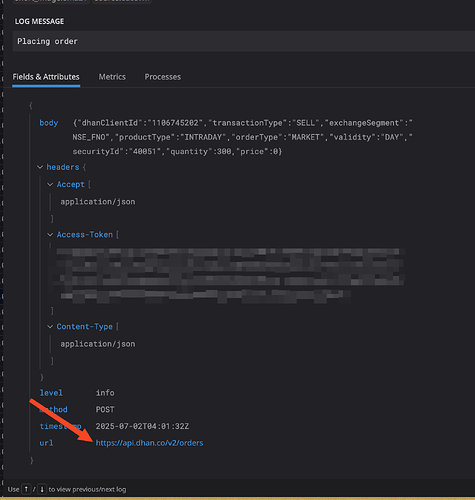Click the application/json value under Content-Type
The height and width of the screenshot is (500, 475).
pos(98,344)
